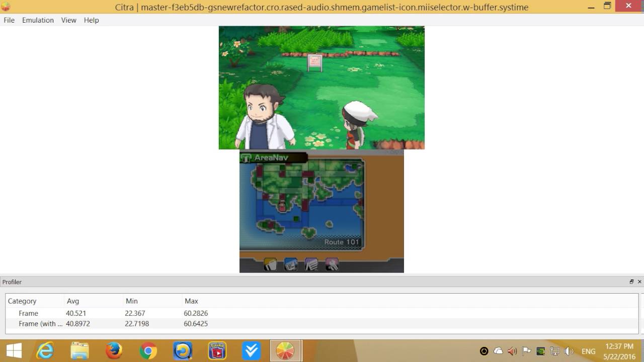
Task: Launch Internet Explorer from taskbar
Action: pos(46,351)
